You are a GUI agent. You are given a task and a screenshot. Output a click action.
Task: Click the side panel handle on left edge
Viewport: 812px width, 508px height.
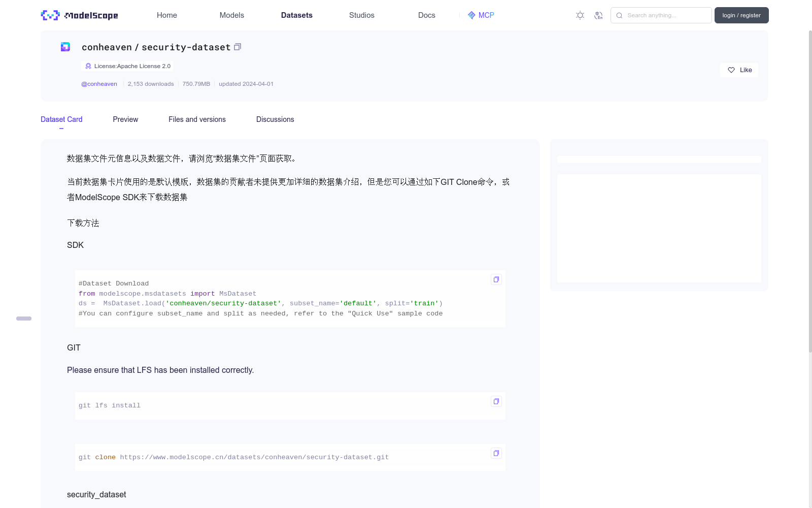pyautogui.click(x=24, y=319)
